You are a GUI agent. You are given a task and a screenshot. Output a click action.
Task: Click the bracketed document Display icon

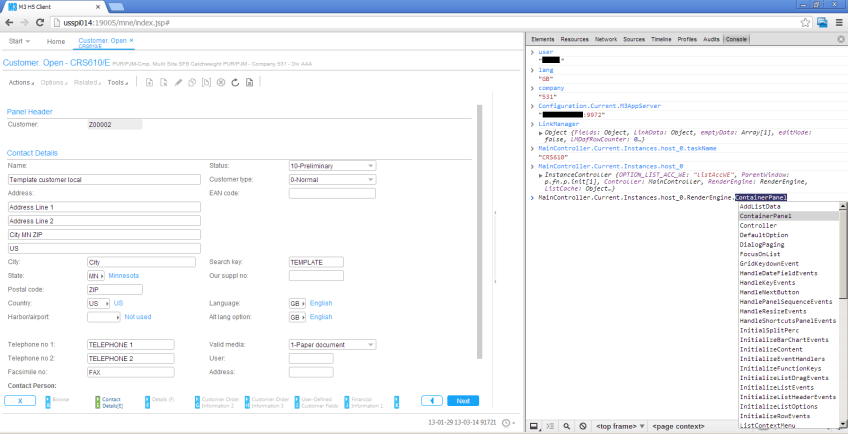pyautogui.click(x=206, y=83)
